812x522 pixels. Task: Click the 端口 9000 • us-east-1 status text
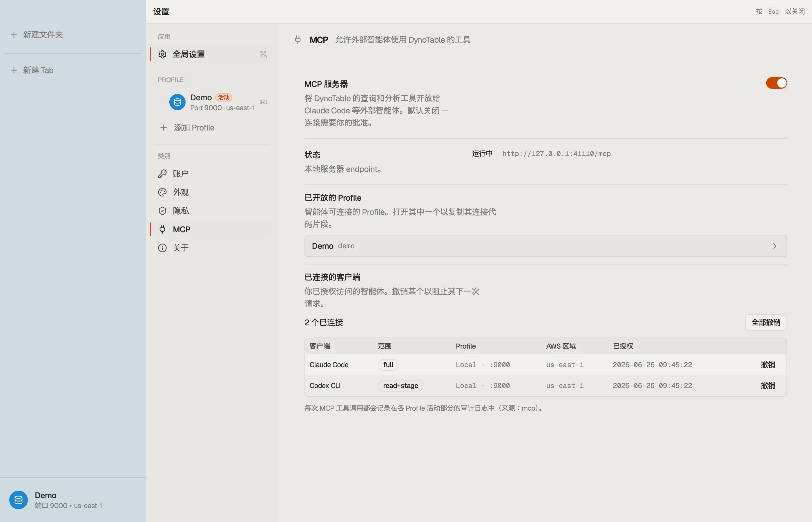pyautogui.click(x=68, y=506)
